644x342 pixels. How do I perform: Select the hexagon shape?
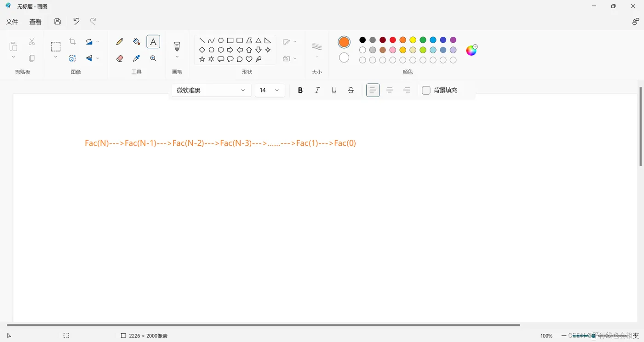tap(221, 50)
